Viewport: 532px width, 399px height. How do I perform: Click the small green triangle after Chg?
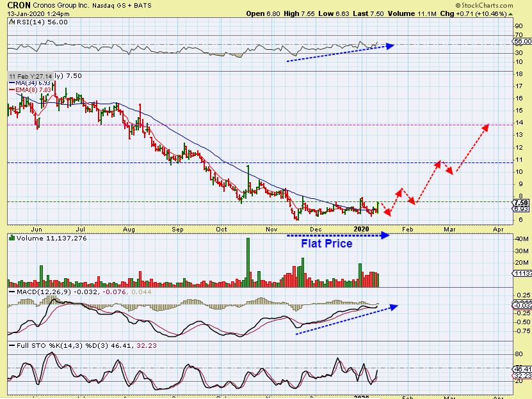tap(511, 14)
